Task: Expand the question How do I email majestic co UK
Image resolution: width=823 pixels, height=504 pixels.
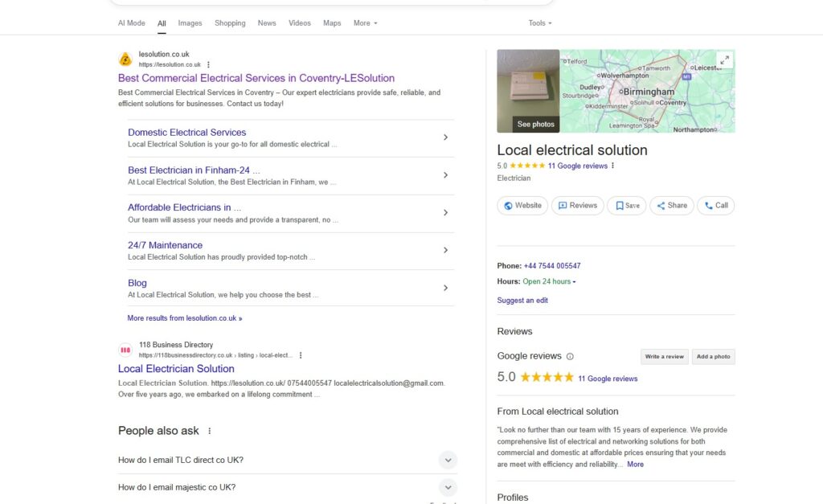Action: point(287,487)
